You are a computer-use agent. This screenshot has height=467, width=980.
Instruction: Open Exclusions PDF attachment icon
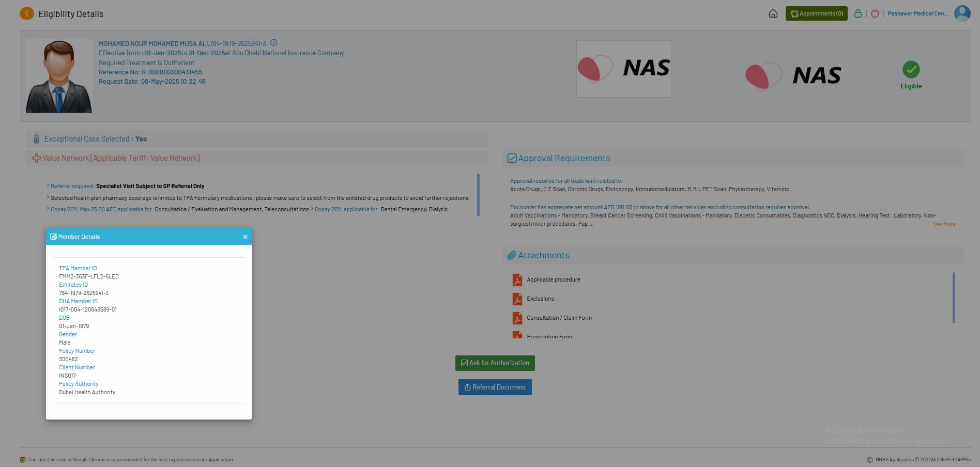click(517, 299)
